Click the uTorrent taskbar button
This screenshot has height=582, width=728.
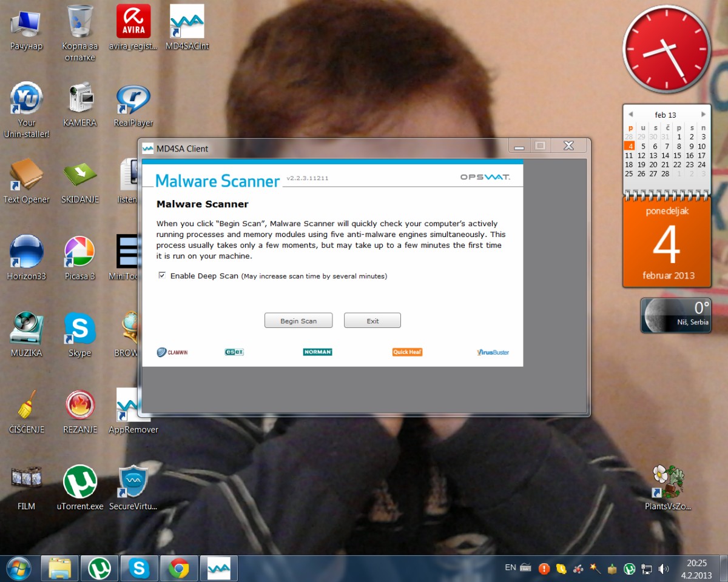99,568
